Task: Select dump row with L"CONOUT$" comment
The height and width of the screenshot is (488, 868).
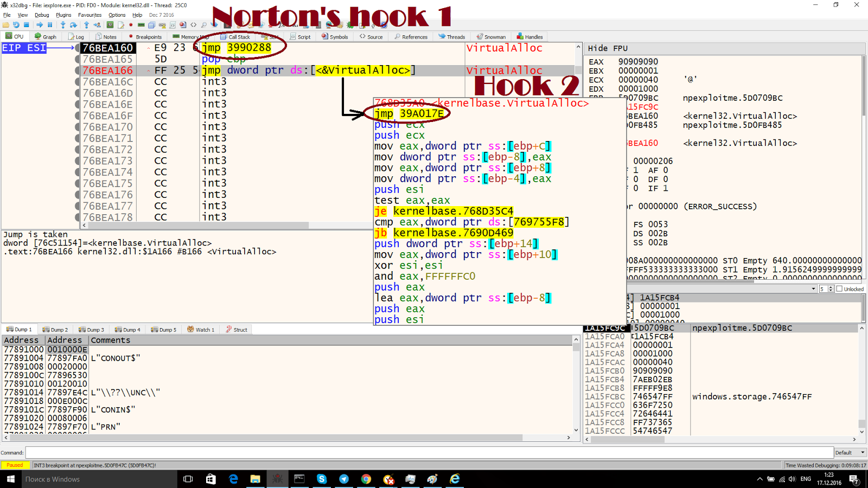Action: [x=288, y=358]
